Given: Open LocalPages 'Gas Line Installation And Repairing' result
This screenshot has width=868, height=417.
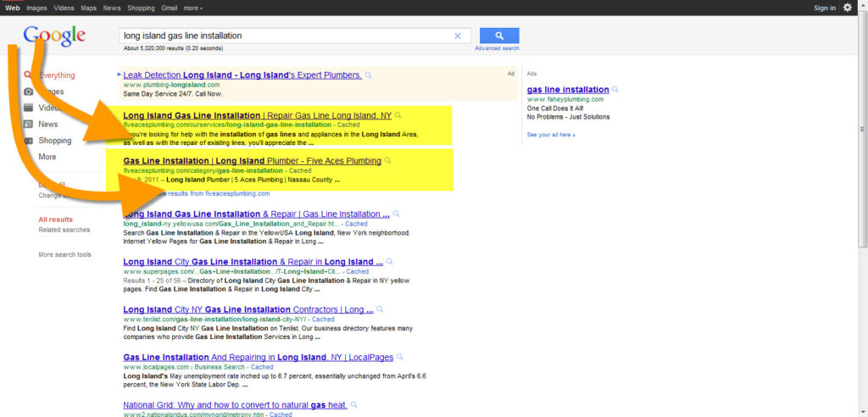Looking at the screenshot, I should [x=259, y=358].
